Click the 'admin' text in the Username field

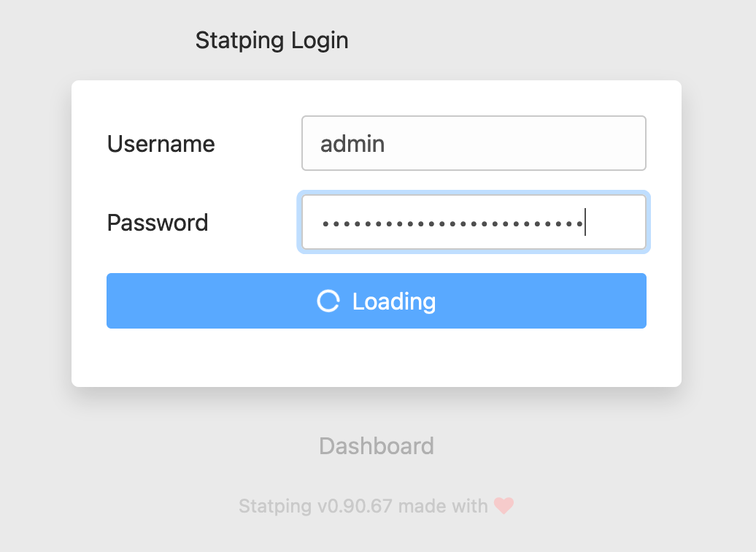[x=352, y=144]
